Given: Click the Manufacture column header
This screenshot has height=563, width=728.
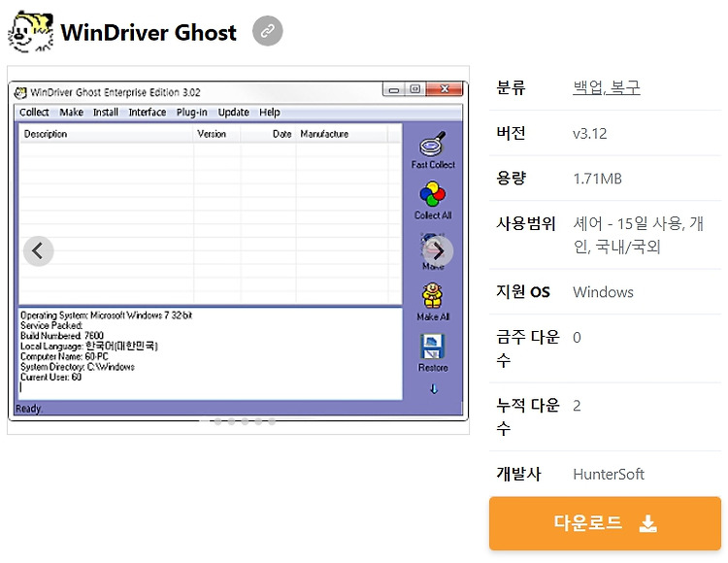Looking at the screenshot, I should point(342,134).
